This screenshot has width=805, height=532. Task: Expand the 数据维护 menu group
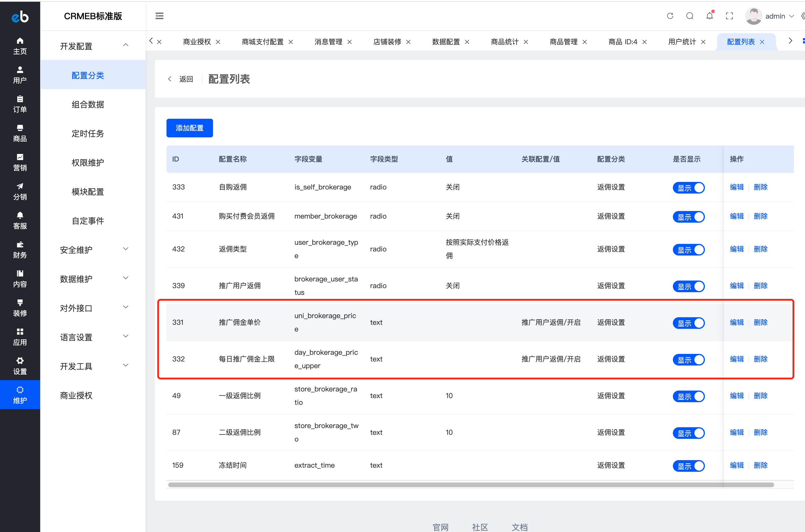(93, 279)
